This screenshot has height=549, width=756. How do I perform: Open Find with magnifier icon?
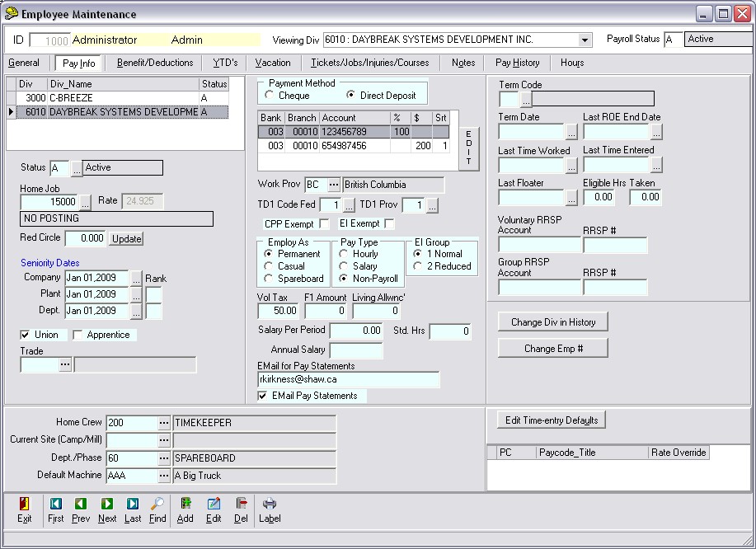(158, 504)
